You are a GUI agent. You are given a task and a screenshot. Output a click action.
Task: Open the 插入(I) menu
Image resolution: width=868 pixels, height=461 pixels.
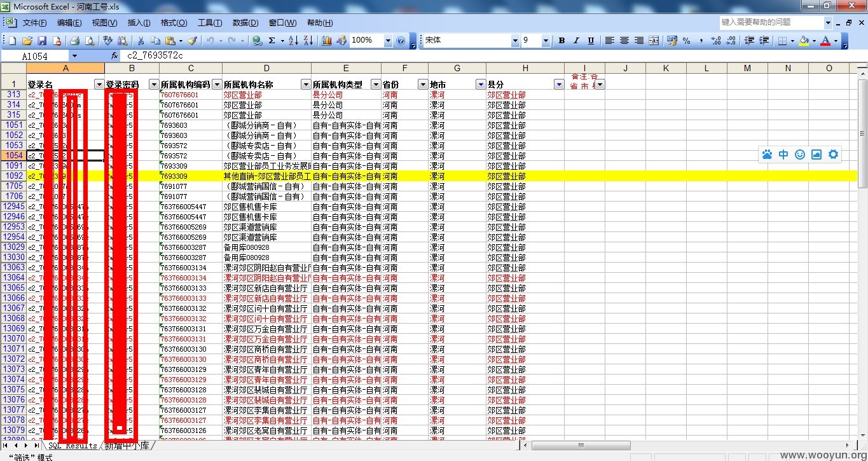(x=139, y=23)
